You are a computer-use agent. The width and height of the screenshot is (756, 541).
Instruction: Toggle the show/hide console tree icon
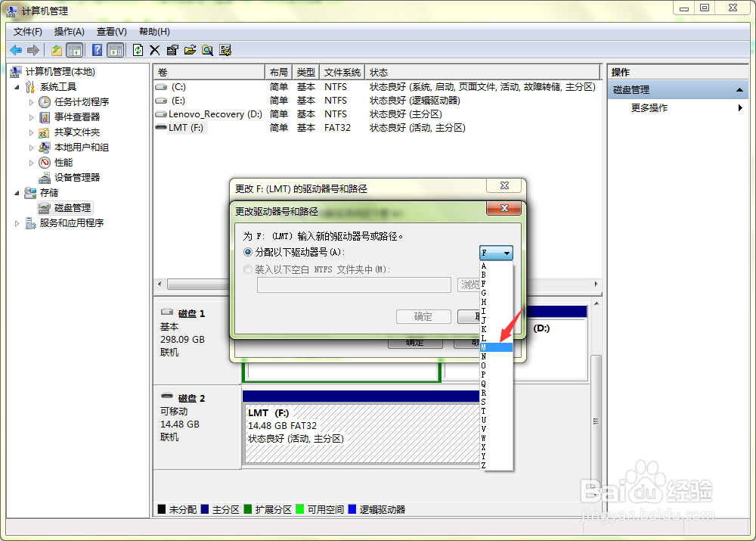(75, 50)
